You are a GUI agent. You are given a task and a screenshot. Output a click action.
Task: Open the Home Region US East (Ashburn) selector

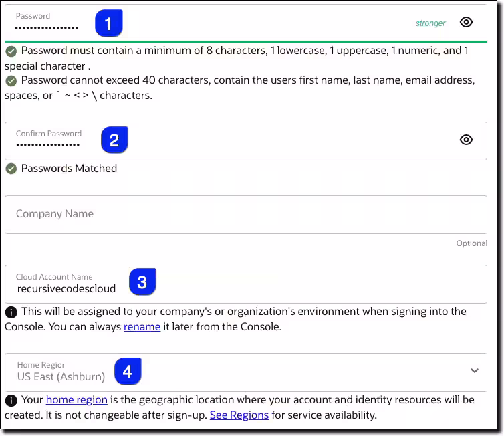click(x=246, y=372)
